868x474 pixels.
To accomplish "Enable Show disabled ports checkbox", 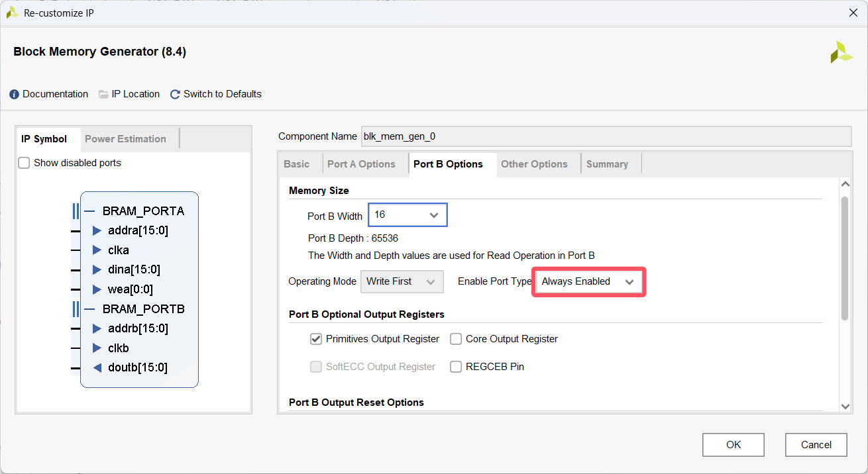I will (x=24, y=163).
